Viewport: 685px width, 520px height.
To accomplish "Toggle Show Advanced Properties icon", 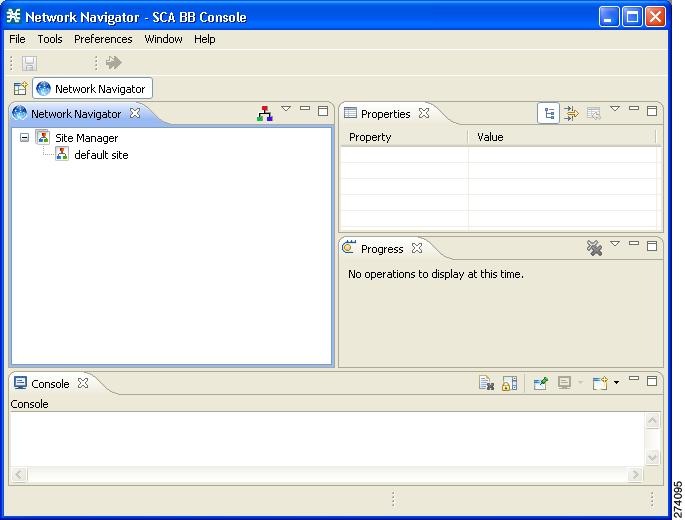I will click(571, 114).
